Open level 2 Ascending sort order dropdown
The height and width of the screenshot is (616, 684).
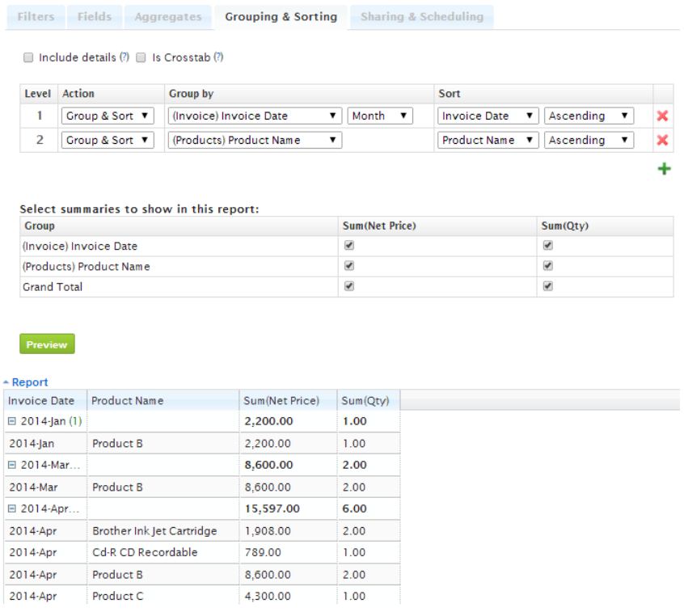[x=589, y=140]
